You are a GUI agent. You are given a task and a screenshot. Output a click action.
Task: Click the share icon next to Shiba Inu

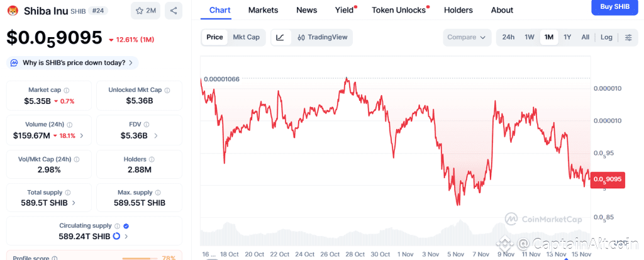coord(174,10)
